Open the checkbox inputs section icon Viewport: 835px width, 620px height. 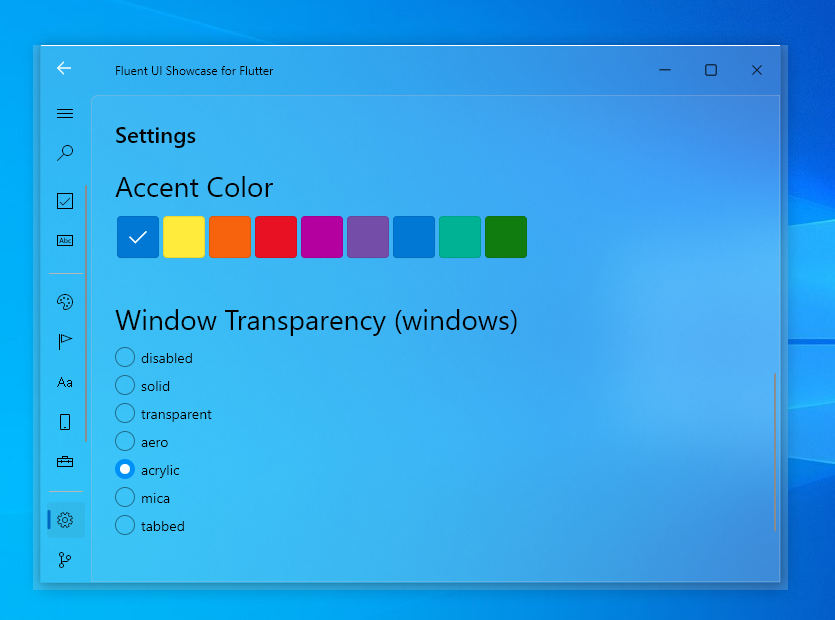coord(65,200)
